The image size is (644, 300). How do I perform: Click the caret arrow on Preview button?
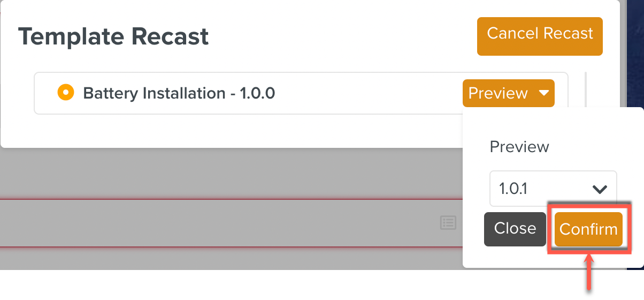point(544,93)
